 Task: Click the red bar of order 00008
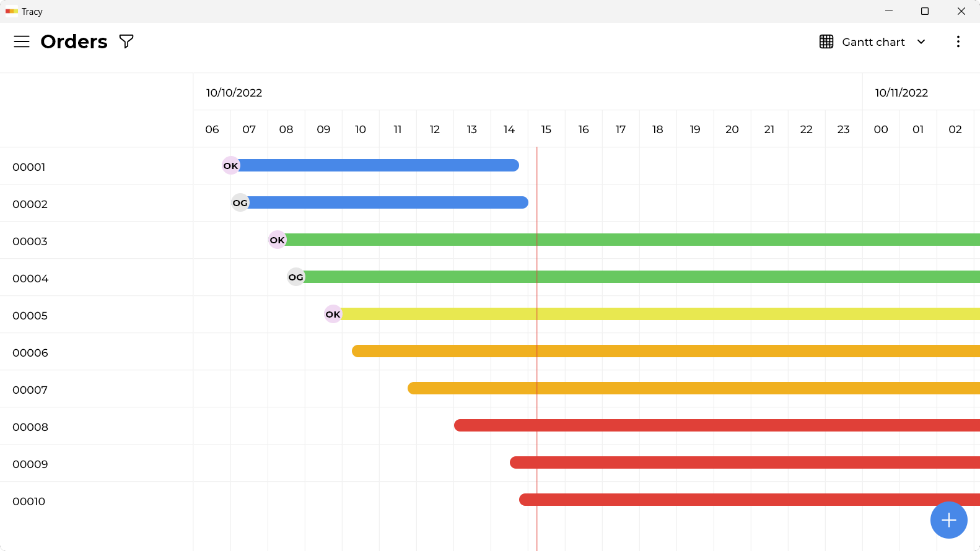(x=717, y=425)
